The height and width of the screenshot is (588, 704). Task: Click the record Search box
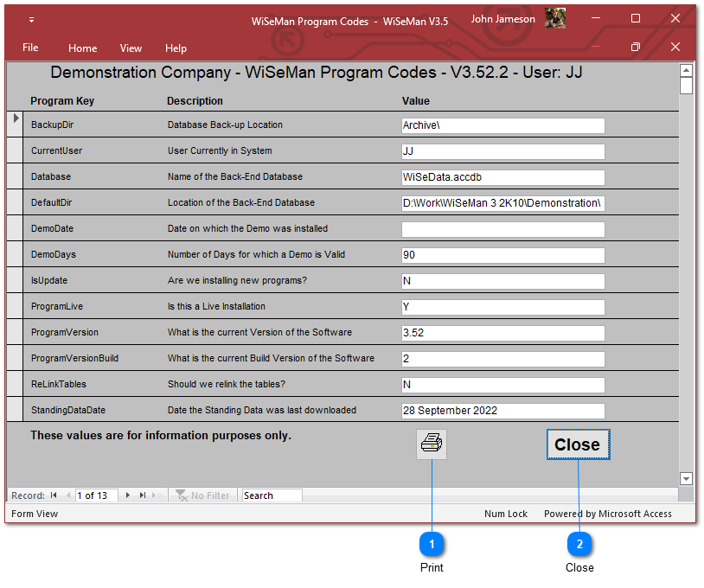[x=272, y=495]
